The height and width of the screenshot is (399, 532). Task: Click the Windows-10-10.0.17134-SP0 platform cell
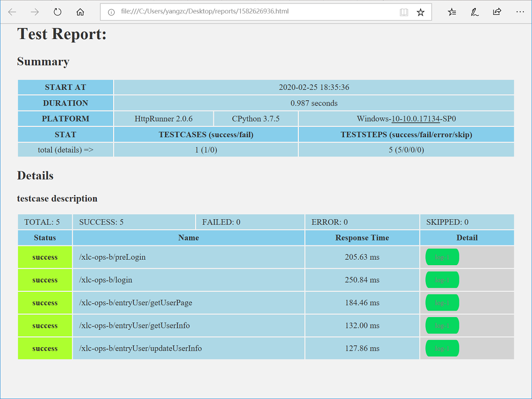(407, 119)
